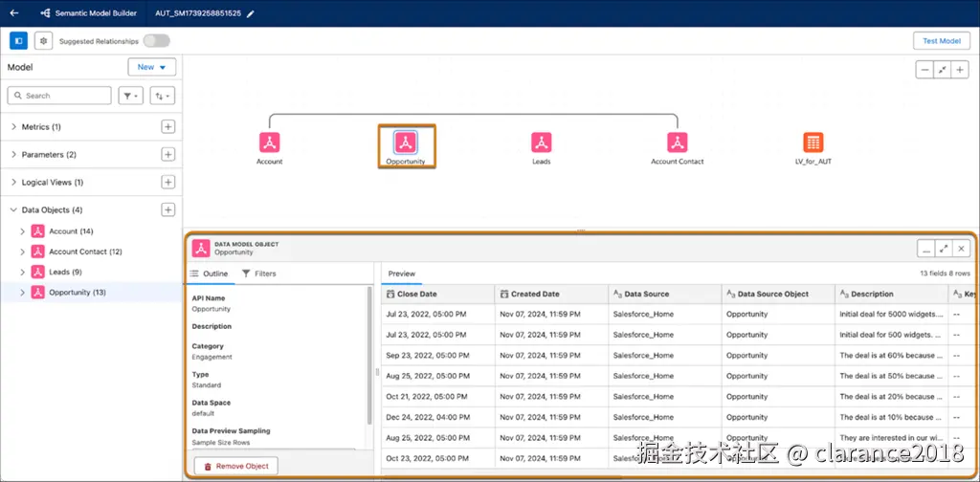Zoom in the canvas with plus button

coord(960,70)
